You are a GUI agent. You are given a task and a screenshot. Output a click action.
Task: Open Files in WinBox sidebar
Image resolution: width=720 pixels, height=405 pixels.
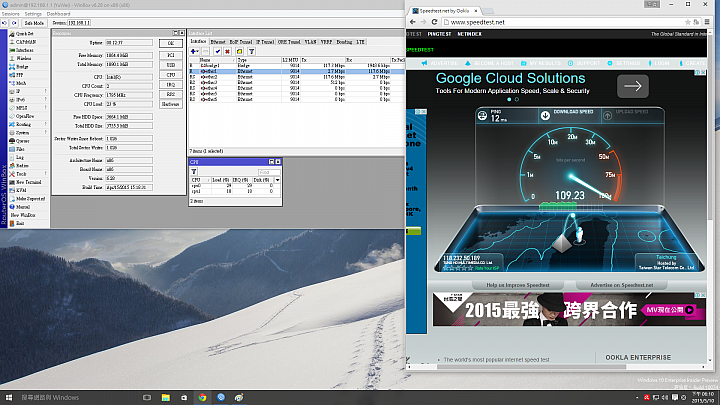click(21, 149)
